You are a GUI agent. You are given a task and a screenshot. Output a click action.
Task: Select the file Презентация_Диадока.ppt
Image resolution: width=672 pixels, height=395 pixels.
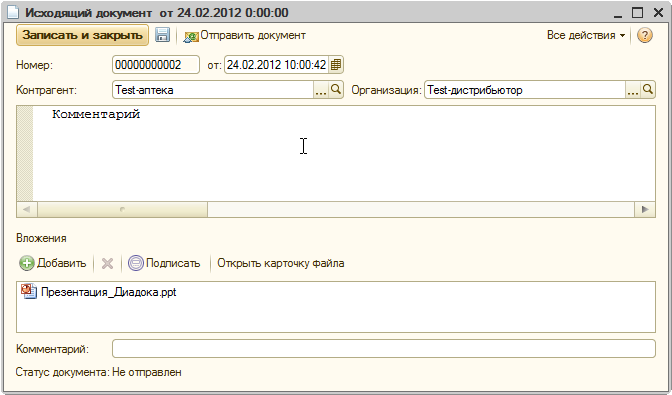pyautogui.click(x=108, y=292)
